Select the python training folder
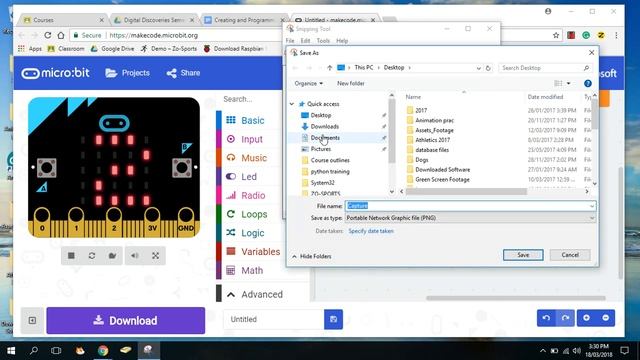 point(330,171)
